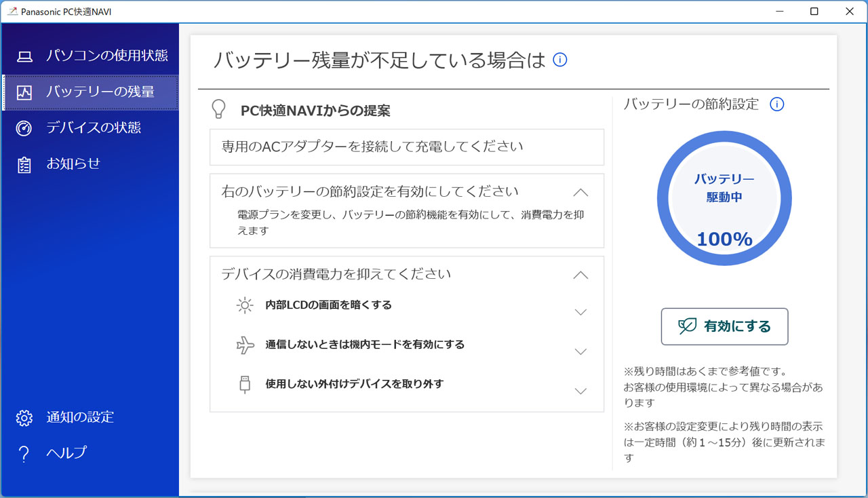Expand 内部LCDの画面を暗くする details
Screen dimensions: 868x498
coord(580,311)
